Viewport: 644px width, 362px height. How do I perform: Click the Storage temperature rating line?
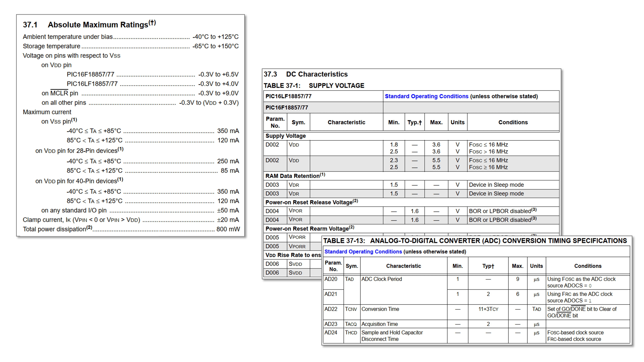coord(131,46)
